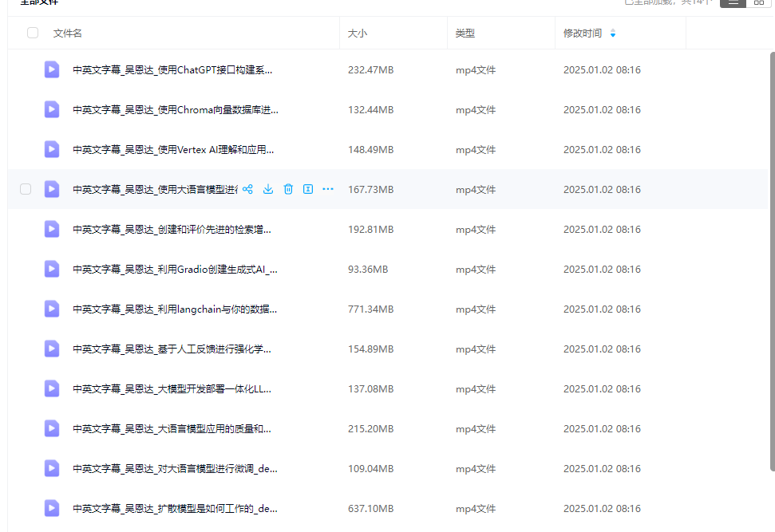Open the 使用Chroma向量数据库 file link
Screen dimensions: 775x532
click(x=176, y=109)
